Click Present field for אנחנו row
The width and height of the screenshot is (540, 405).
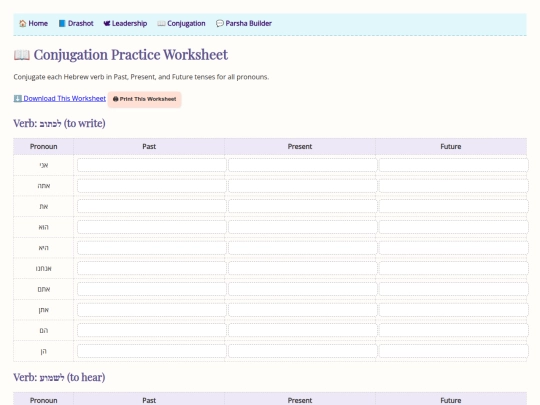[303, 269]
